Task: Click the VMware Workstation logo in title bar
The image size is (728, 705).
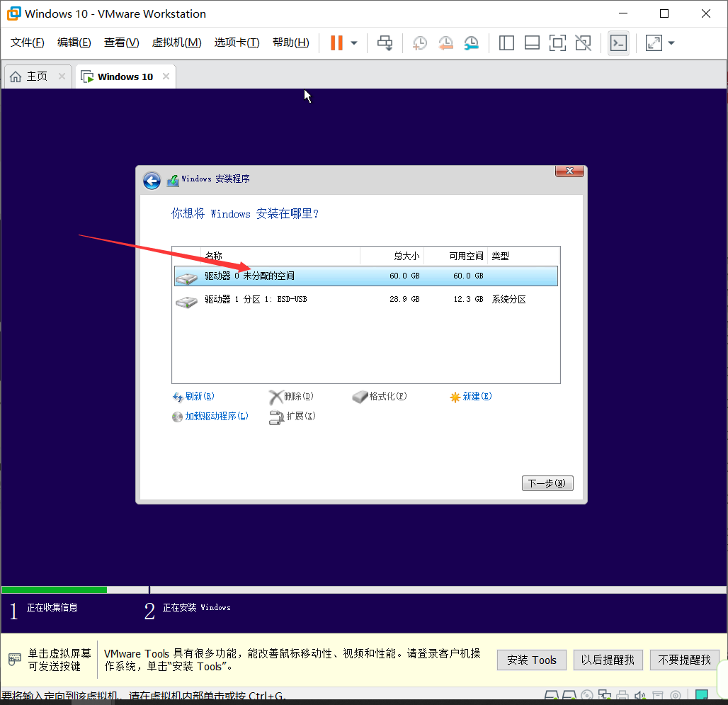Action: pos(14,13)
